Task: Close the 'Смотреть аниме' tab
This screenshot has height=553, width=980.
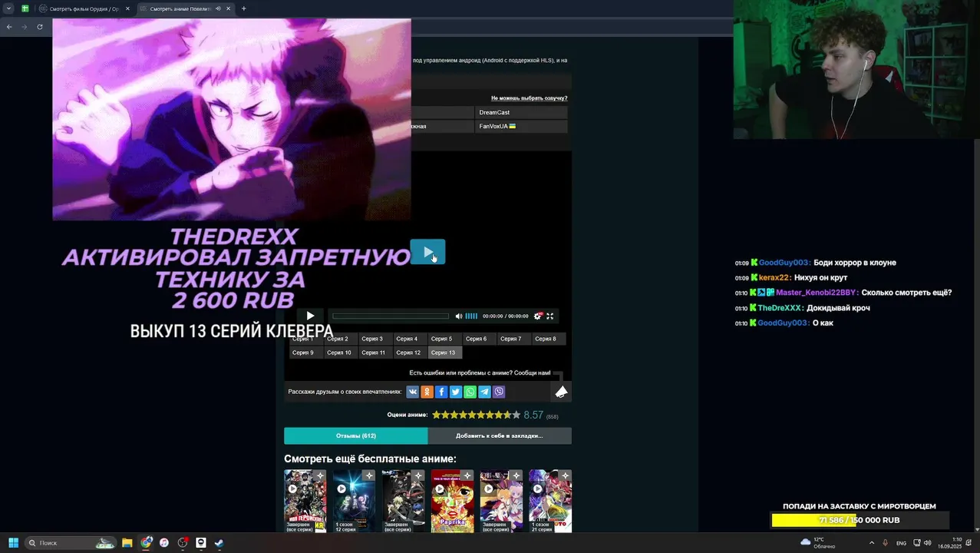Action: pyautogui.click(x=228, y=8)
